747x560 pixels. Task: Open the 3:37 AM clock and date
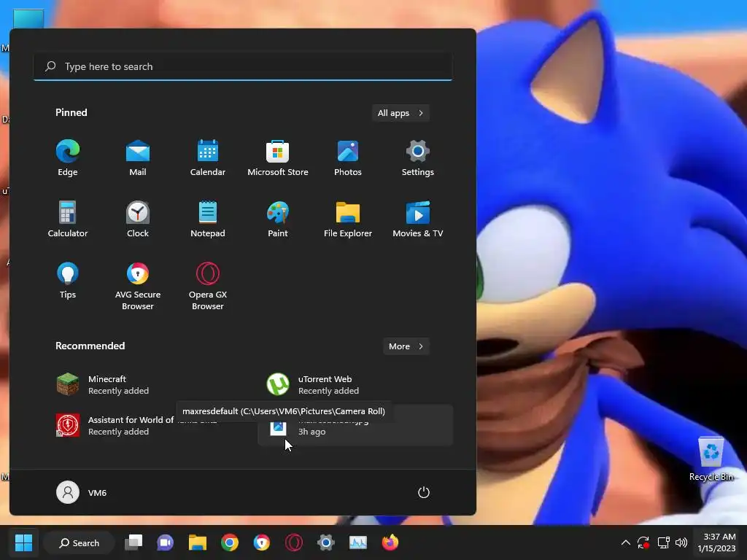tap(717, 542)
